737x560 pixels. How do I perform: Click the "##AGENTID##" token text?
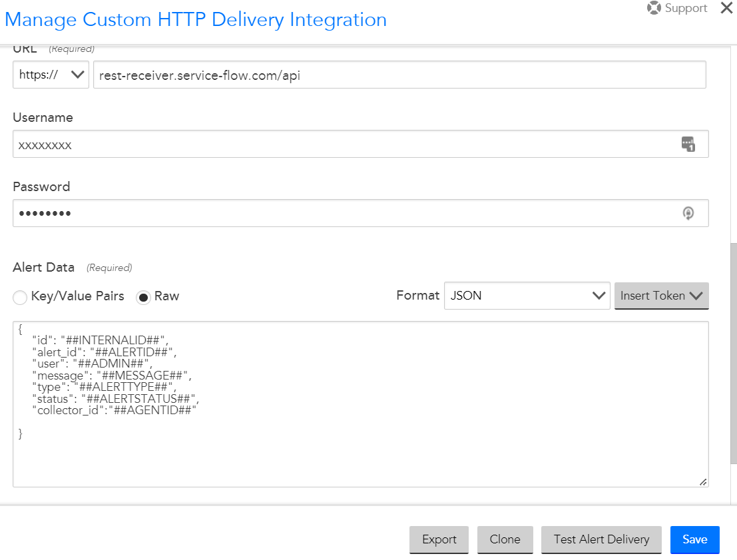[x=152, y=410]
